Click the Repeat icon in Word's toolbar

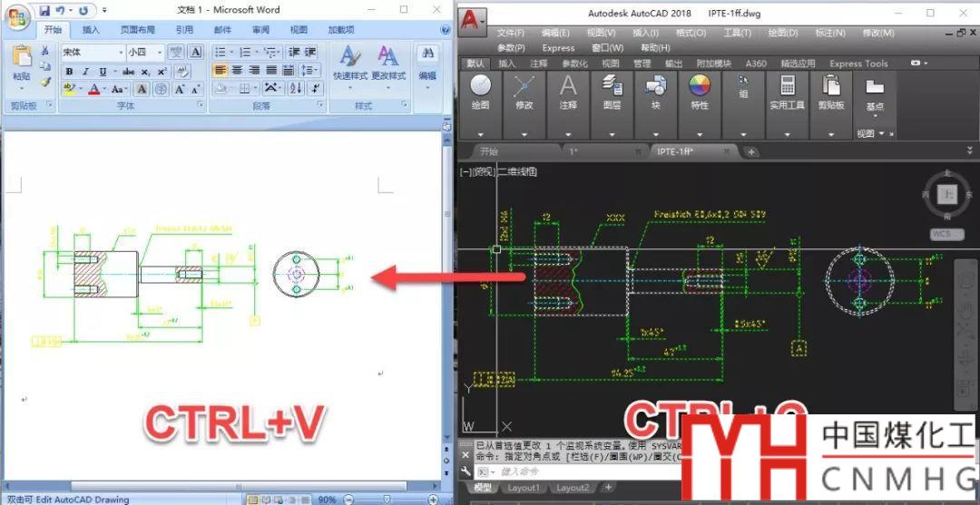point(83,10)
